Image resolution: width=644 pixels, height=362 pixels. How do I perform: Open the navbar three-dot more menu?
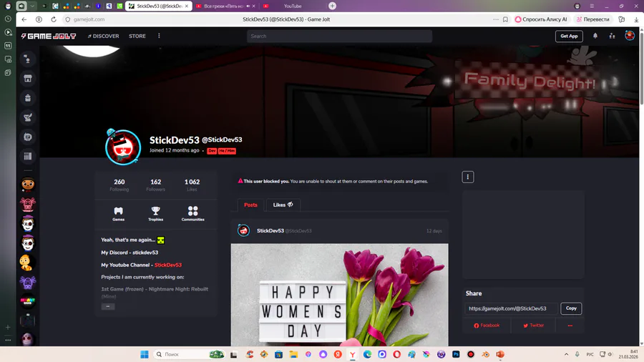coord(159,36)
